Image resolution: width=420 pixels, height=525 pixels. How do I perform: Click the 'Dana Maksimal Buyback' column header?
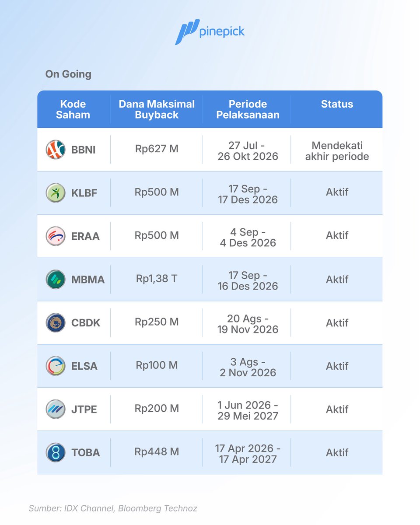(157, 109)
